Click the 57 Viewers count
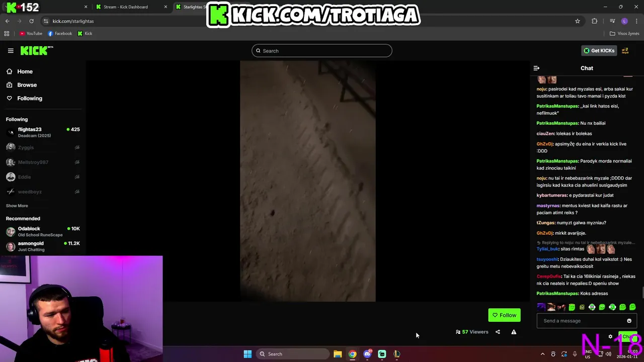644x362 pixels. tap(472, 332)
